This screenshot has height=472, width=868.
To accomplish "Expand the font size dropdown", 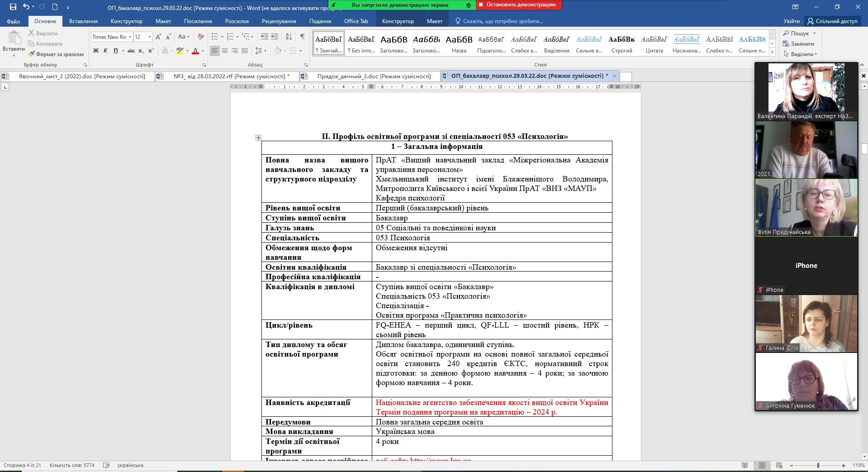I will pos(149,37).
